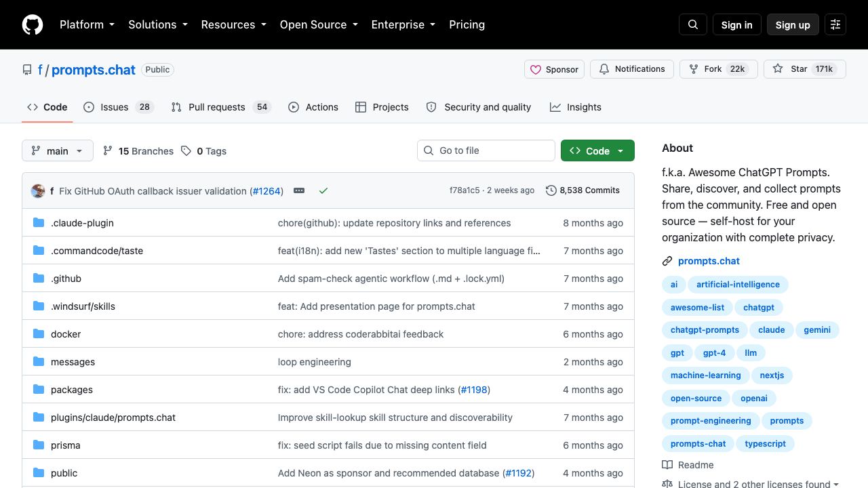Screen dimensions: 868x488
Task: Click the heart icon on Sponsor
Action: (536, 69)
